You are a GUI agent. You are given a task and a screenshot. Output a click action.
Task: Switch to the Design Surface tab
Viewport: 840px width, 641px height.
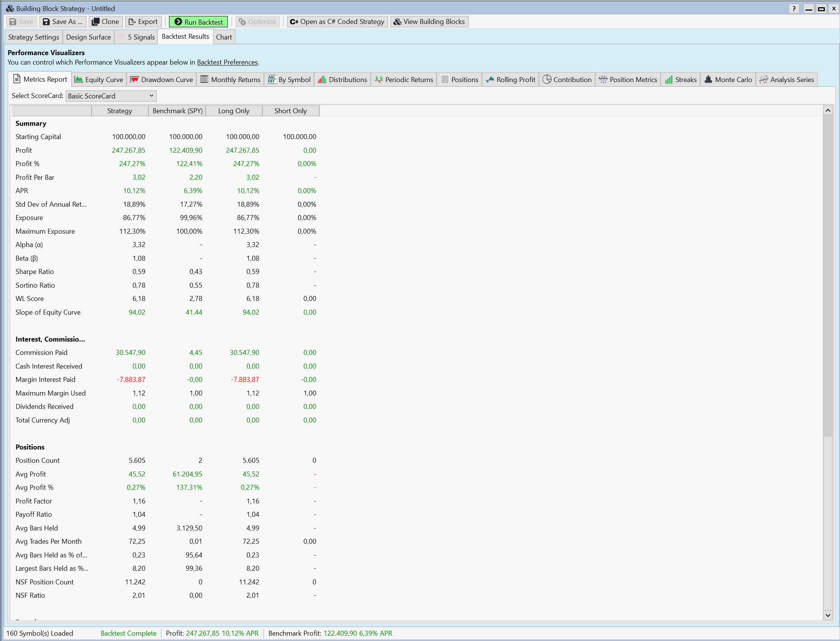click(88, 37)
